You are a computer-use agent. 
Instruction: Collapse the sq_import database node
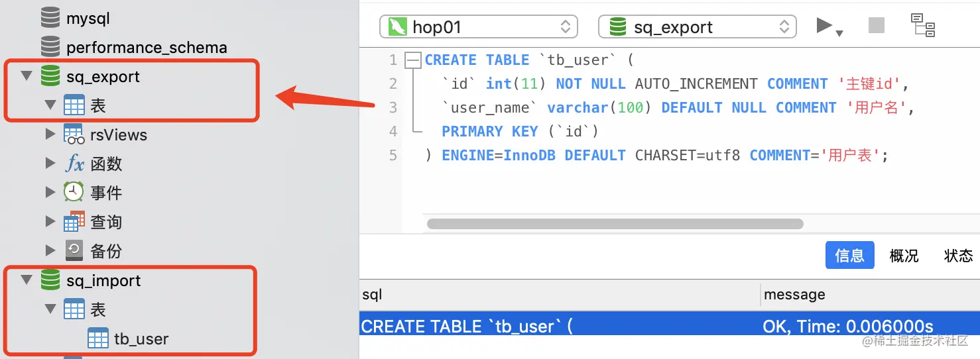click(27, 280)
